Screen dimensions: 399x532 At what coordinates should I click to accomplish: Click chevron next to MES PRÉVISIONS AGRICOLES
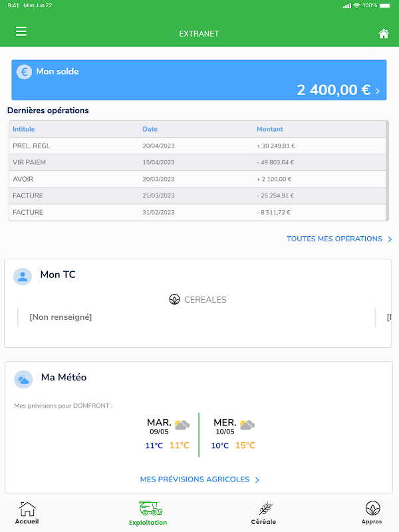257,479
